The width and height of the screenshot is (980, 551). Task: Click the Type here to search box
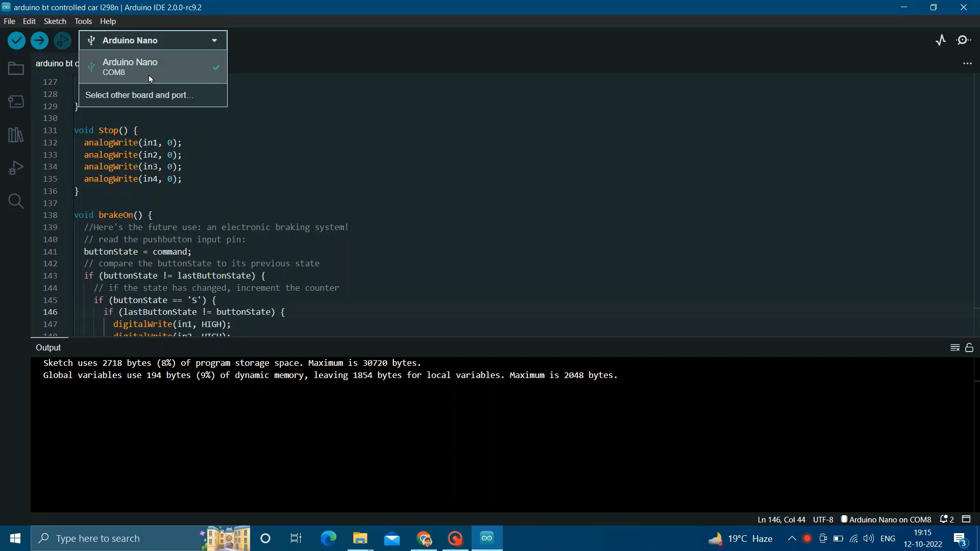(x=140, y=538)
